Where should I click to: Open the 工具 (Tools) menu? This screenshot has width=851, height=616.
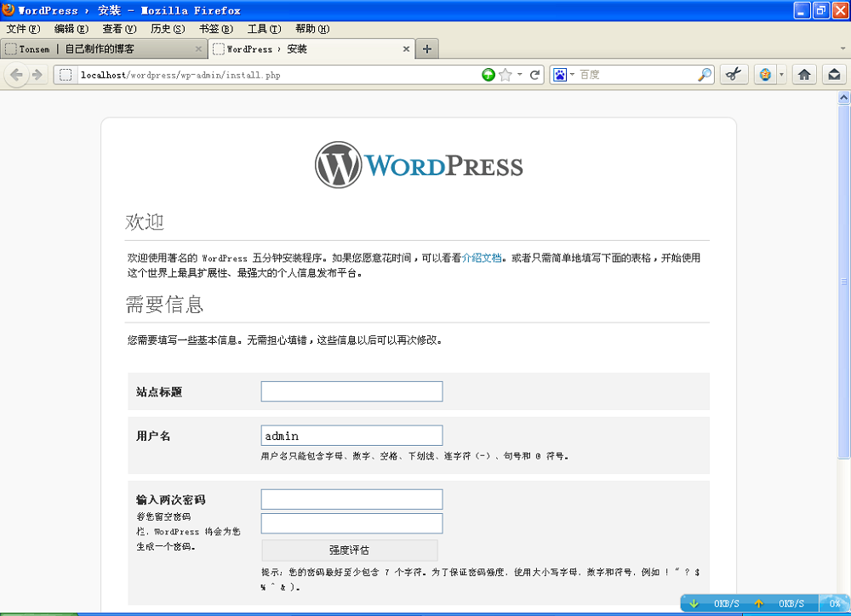coord(263,29)
